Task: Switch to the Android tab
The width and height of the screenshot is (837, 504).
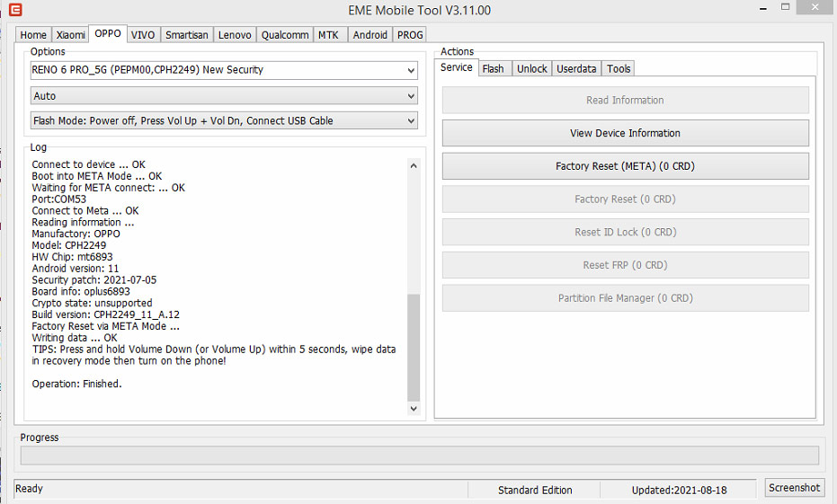Action: click(370, 35)
